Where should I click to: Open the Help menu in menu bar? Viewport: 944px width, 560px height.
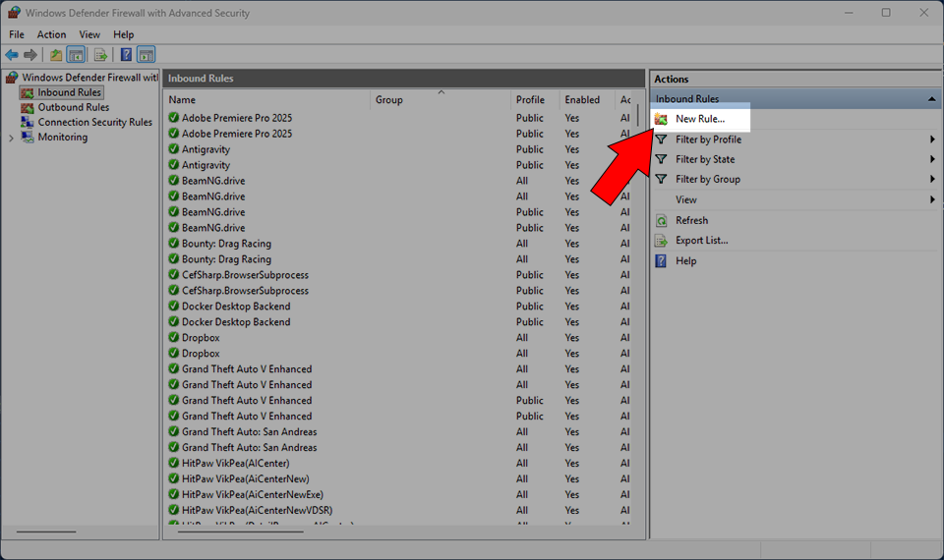tap(124, 35)
